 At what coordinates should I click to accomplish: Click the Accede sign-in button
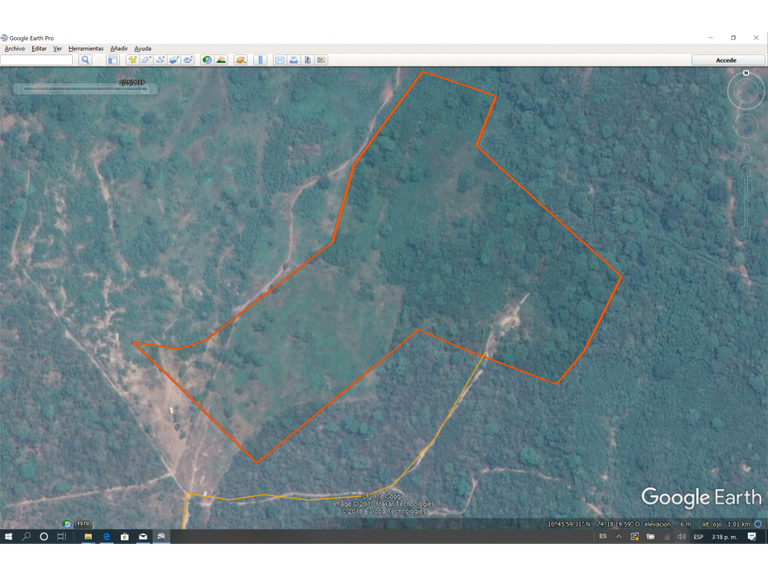(726, 60)
